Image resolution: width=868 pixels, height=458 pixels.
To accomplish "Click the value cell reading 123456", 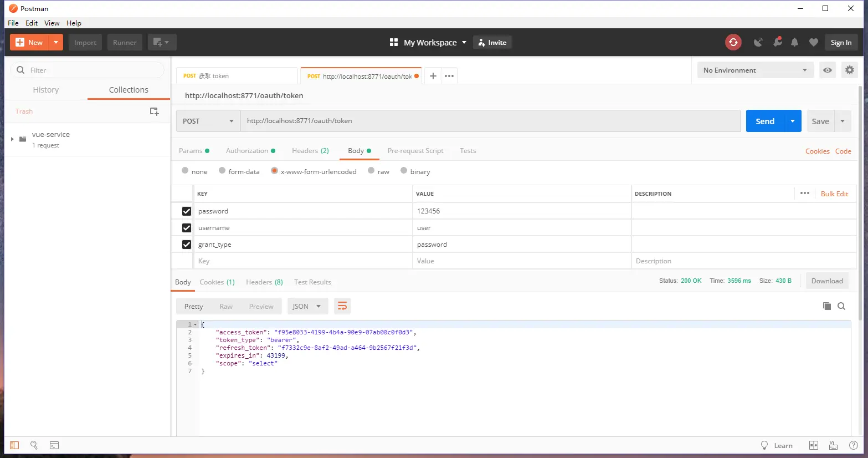I will click(522, 211).
